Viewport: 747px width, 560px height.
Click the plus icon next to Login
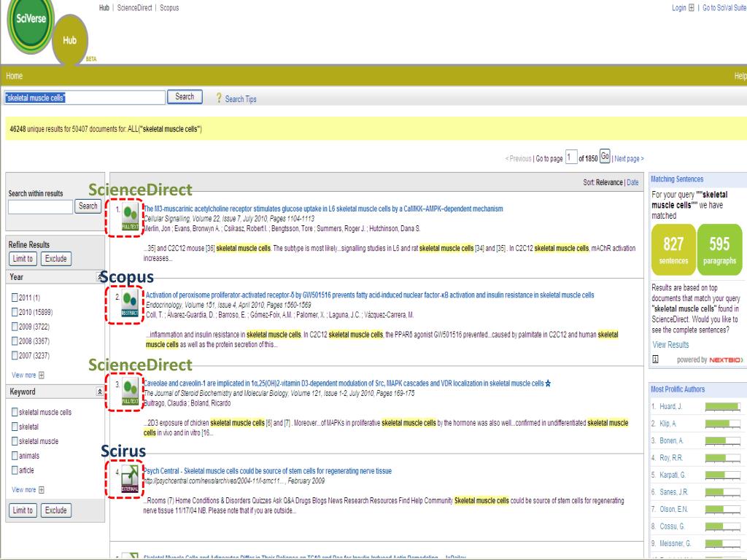(692, 7)
